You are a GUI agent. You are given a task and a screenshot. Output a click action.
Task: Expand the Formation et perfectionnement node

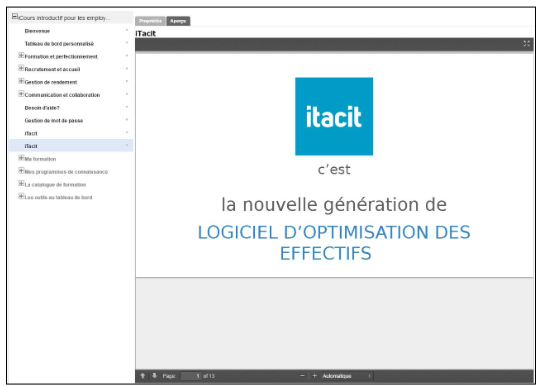pyautogui.click(x=21, y=55)
